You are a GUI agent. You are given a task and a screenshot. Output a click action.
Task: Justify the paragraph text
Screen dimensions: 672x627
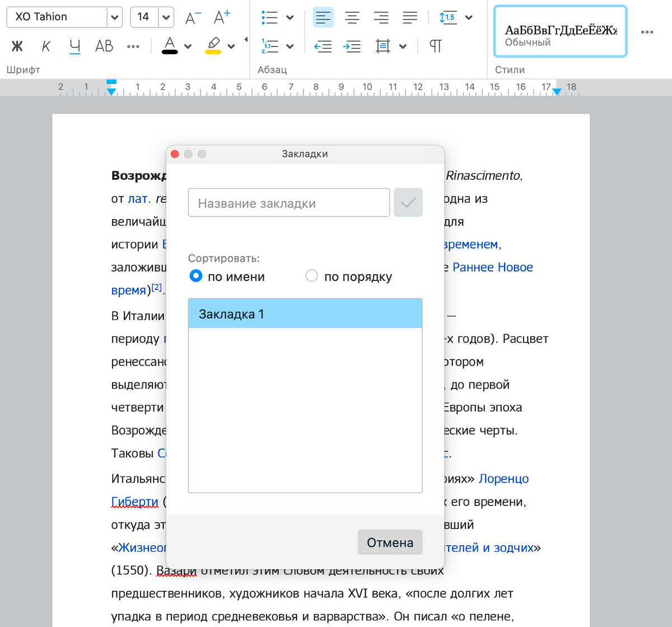click(x=410, y=17)
